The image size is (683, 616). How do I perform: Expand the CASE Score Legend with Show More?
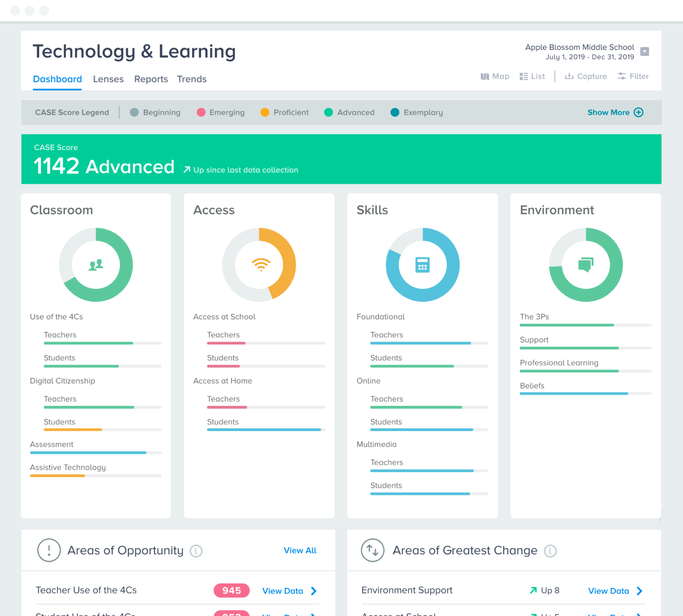click(x=615, y=112)
